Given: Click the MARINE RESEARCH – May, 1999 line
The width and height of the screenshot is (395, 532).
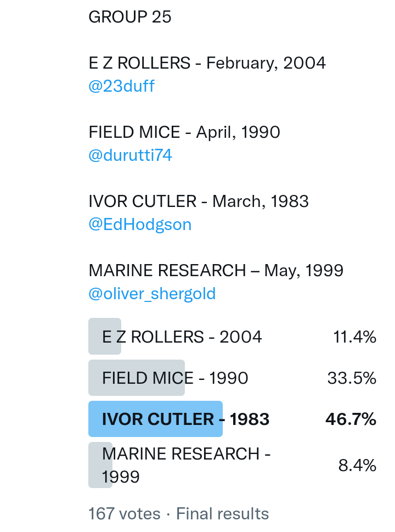Looking at the screenshot, I should tap(216, 271).
